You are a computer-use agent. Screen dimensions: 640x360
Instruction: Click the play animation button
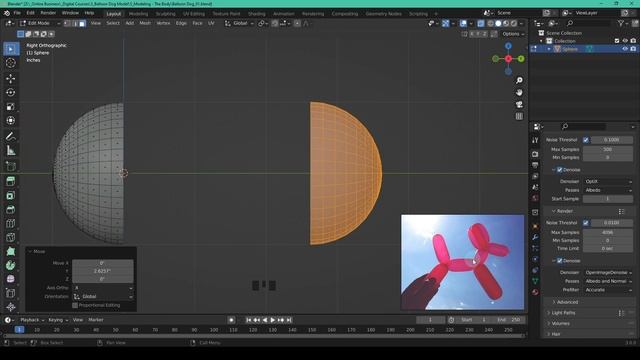point(273,320)
